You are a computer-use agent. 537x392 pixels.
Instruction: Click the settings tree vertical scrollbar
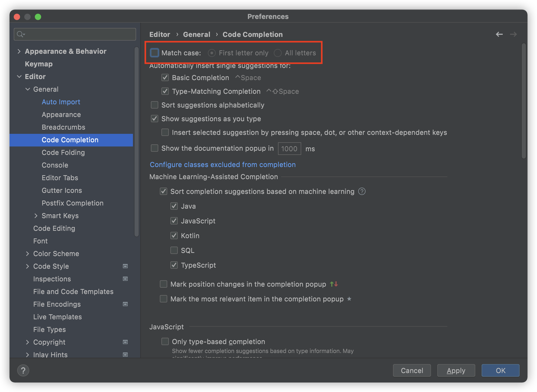point(136,142)
